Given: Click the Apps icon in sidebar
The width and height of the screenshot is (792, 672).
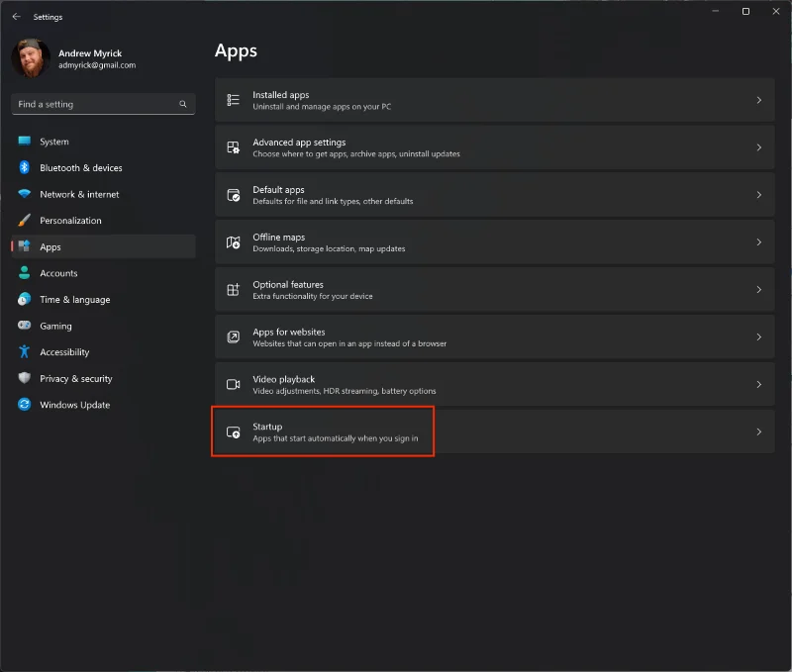Looking at the screenshot, I should click(x=24, y=246).
